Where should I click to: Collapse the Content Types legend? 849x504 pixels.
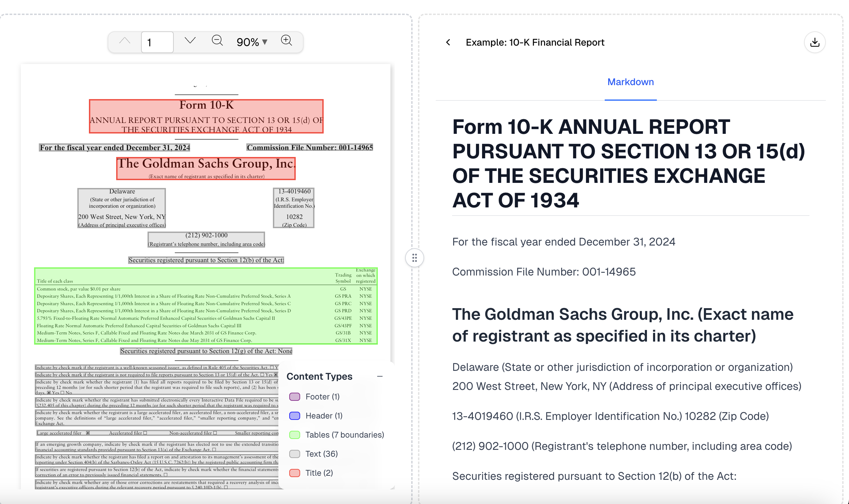[x=380, y=376]
